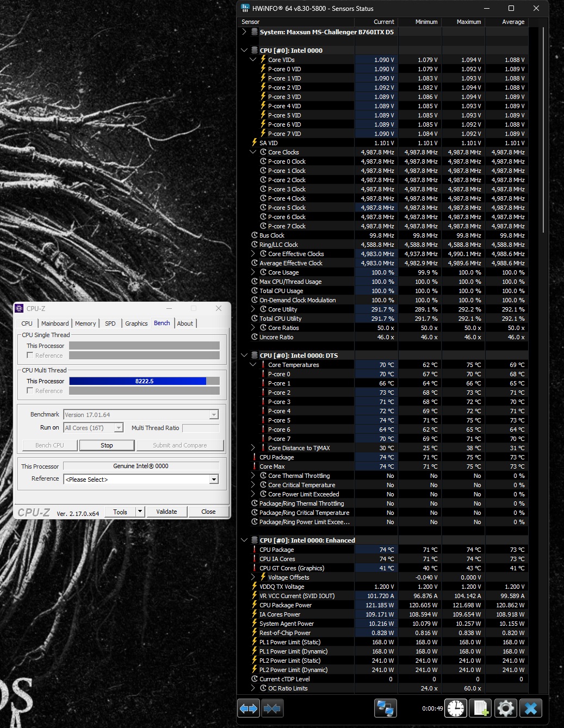This screenshot has width=564, height=728.
Task: Open the Reference processor select dropdown
Action: coord(214,480)
